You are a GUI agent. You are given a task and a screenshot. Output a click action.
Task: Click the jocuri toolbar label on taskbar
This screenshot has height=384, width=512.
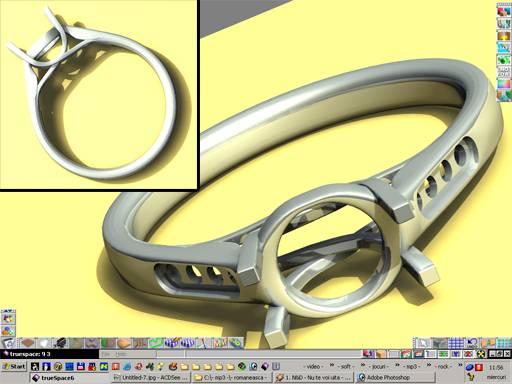pyautogui.click(x=379, y=367)
